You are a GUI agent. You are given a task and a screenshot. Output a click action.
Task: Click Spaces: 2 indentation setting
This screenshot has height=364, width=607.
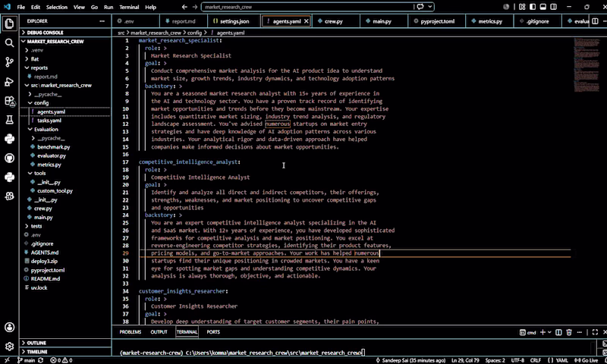(495, 360)
